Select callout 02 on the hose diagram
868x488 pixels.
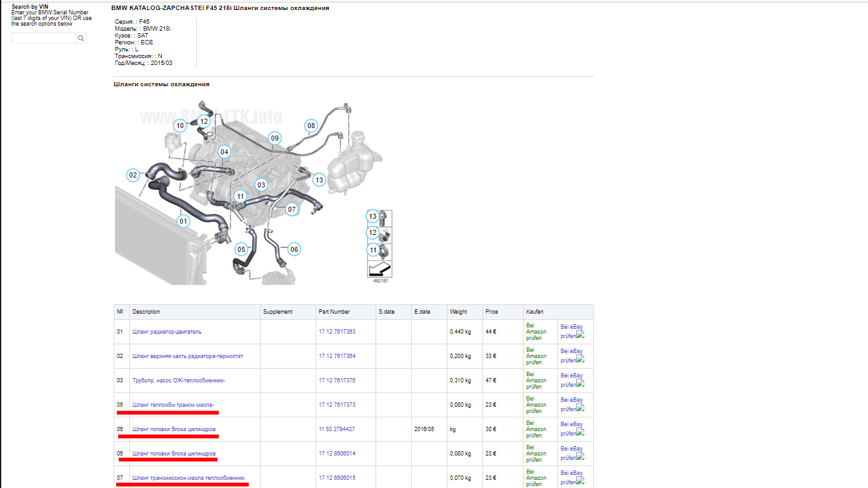(132, 175)
